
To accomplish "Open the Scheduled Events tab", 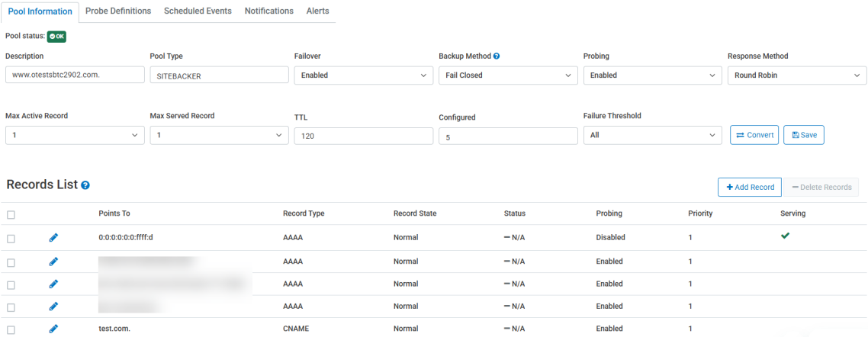I will (x=198, y=11).
